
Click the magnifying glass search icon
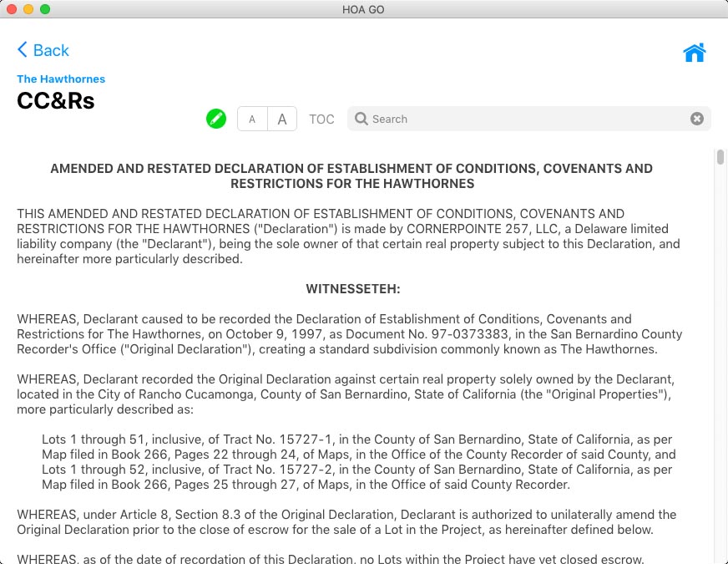click(x=361, y=119)
